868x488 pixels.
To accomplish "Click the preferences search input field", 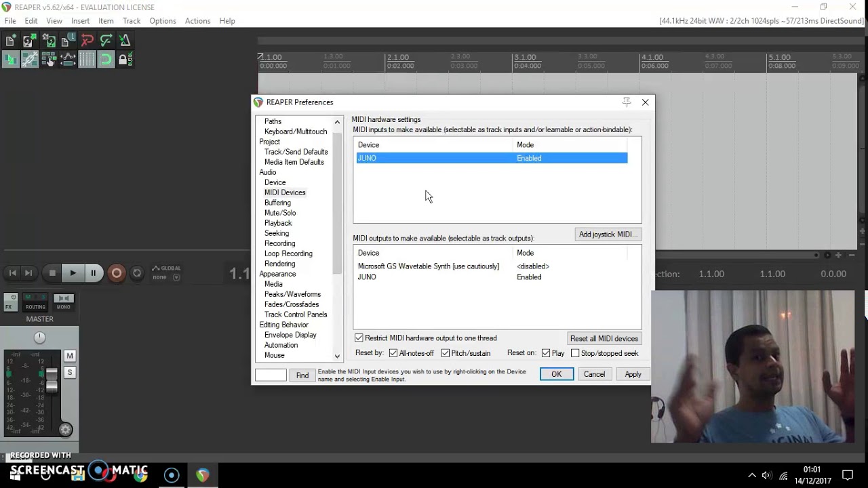I will pos(271,375).
